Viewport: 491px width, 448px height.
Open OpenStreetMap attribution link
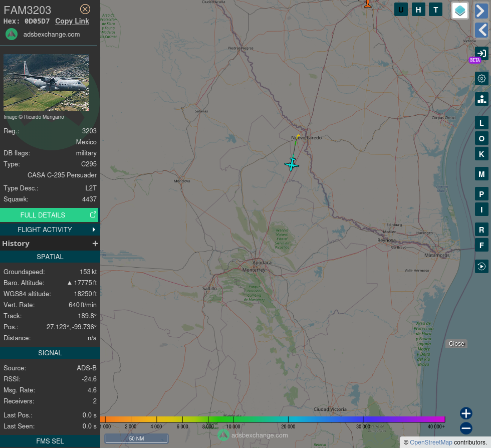(431, 442)
